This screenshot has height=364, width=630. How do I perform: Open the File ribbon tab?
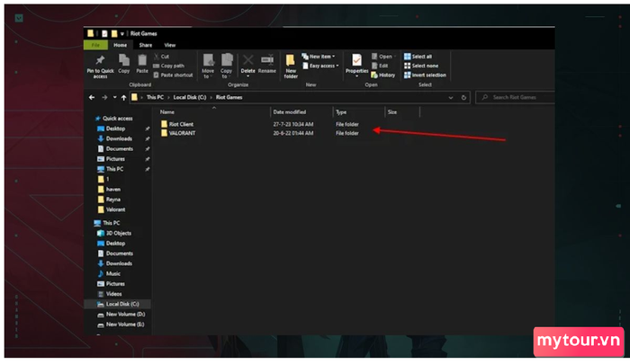pyautogui.click(x=95, y=45)
